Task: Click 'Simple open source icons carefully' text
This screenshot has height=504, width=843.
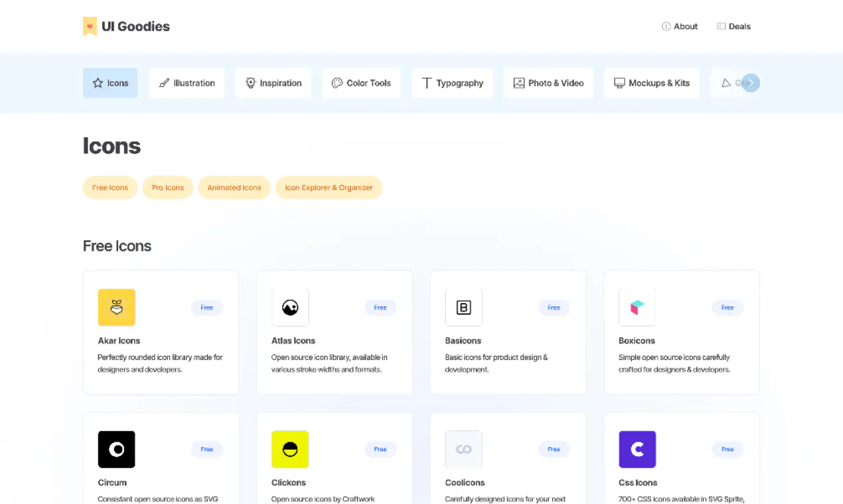Action: pos(674,363)
